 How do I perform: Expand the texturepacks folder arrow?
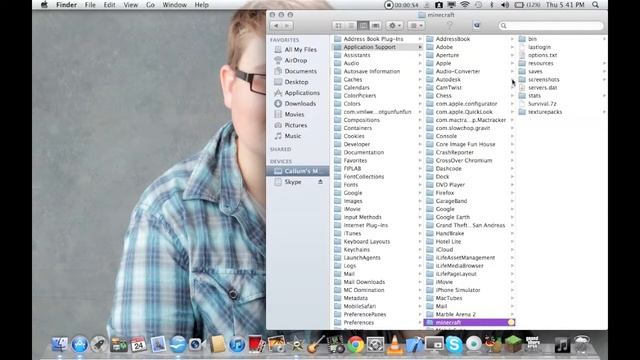point(604,112)
